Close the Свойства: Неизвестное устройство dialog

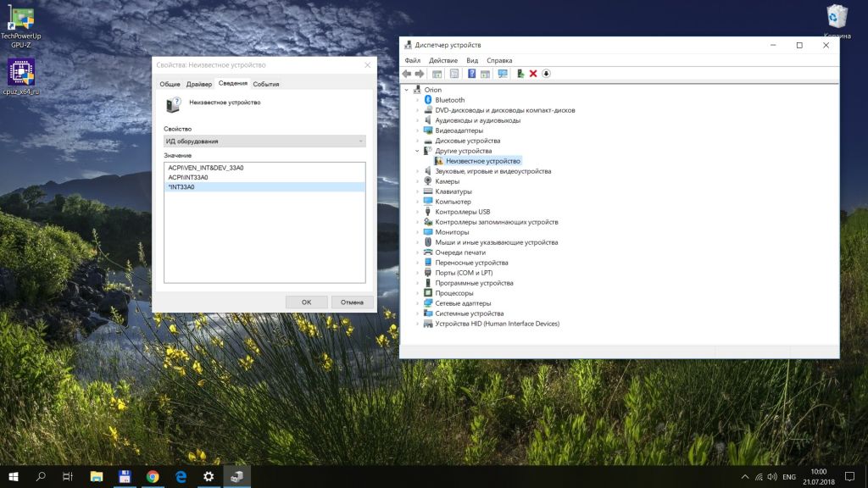tap(368, 64)
